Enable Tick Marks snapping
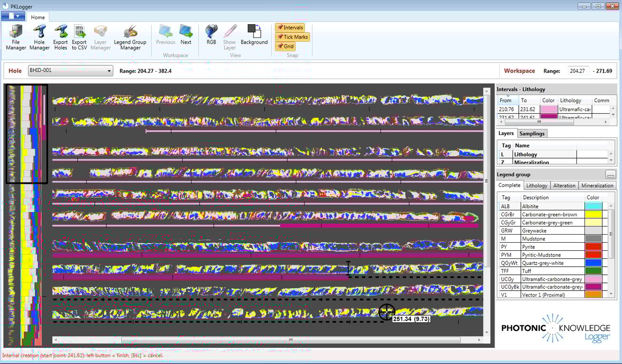The width and height of the screenshot is (622, 364). click(292, 36)
